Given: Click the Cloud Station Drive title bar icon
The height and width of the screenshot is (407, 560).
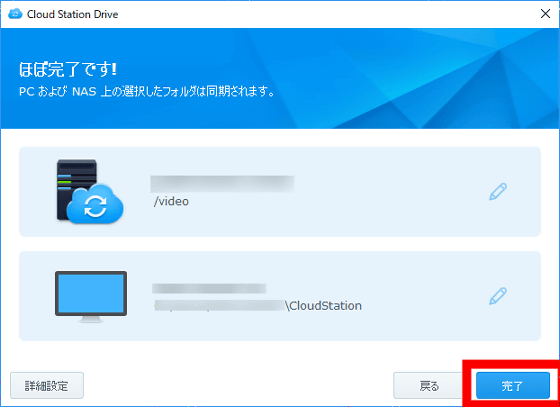Looking at the screenshot, I should [15, 14].
